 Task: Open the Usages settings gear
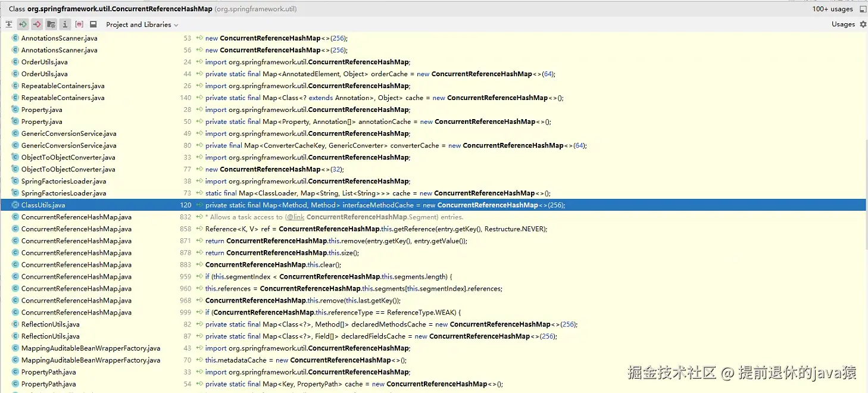click(863, 24)
